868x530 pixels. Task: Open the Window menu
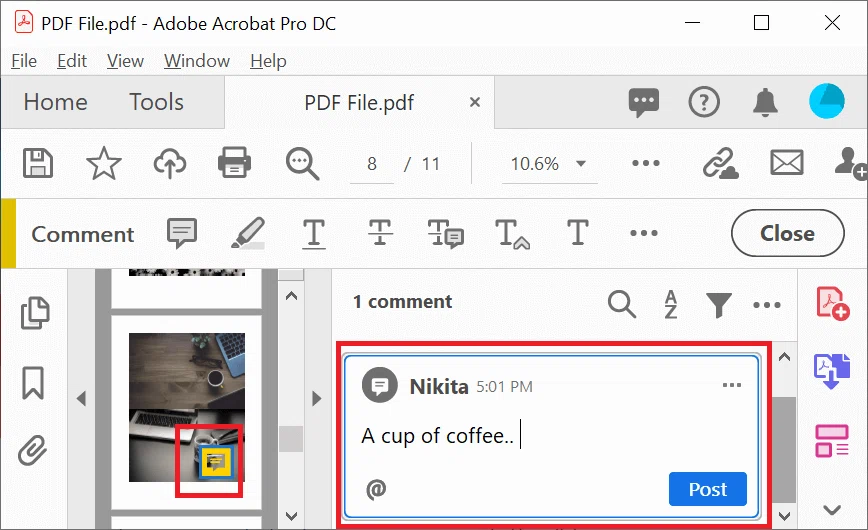click(197, 61)
